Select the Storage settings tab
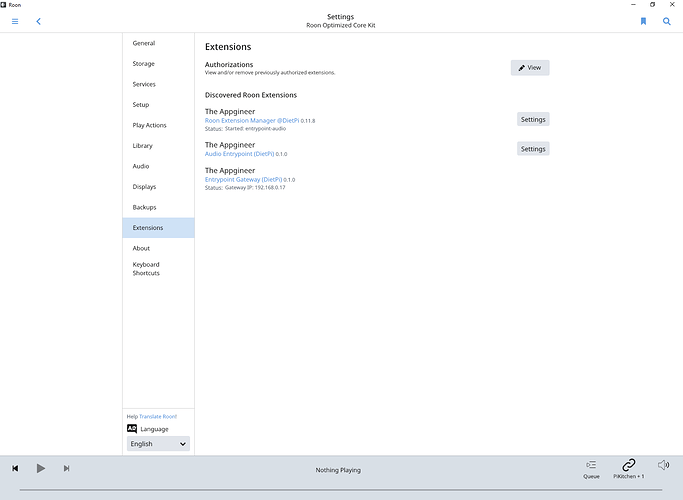683x500 pixels. pos(158,64)
